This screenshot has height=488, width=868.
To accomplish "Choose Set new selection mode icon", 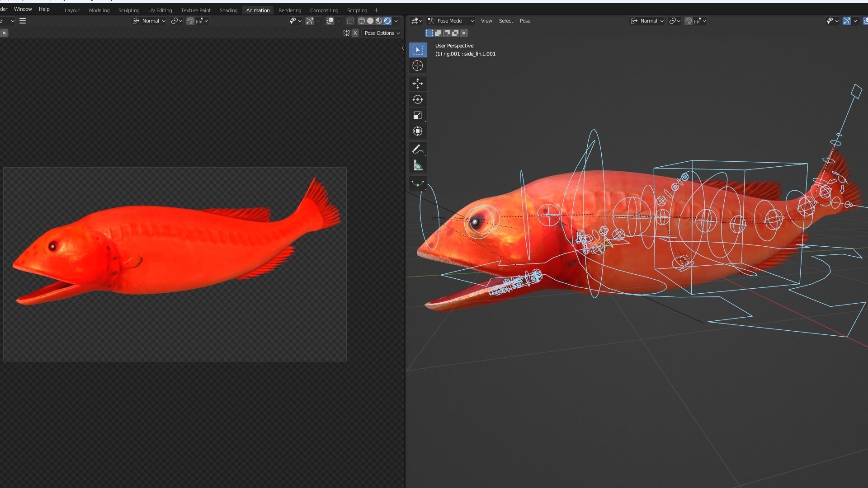I will coord(429,33).
